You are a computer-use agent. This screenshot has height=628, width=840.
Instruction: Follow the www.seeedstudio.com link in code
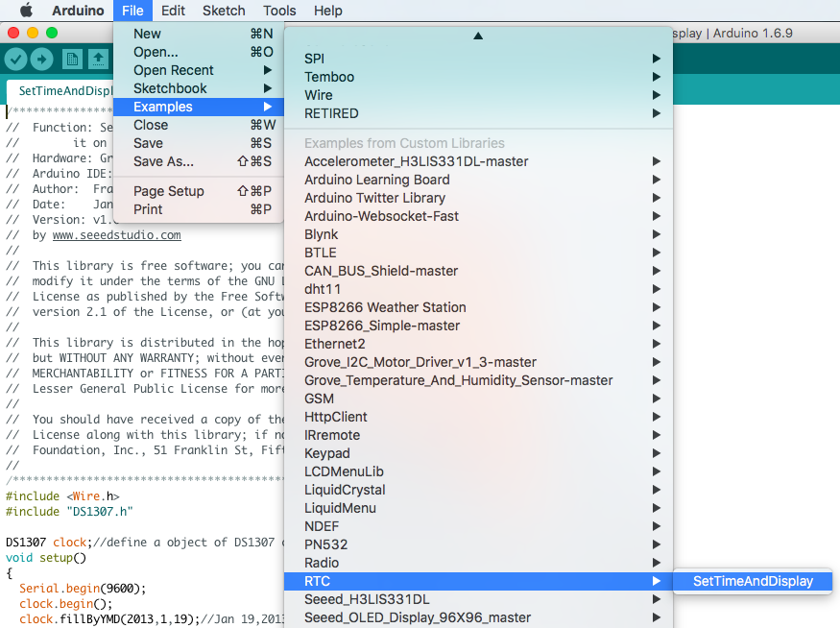pos(117,235)
